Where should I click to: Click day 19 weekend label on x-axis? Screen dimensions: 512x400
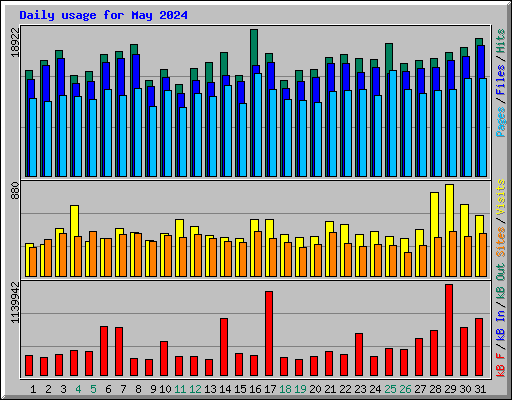pos(300,389)
